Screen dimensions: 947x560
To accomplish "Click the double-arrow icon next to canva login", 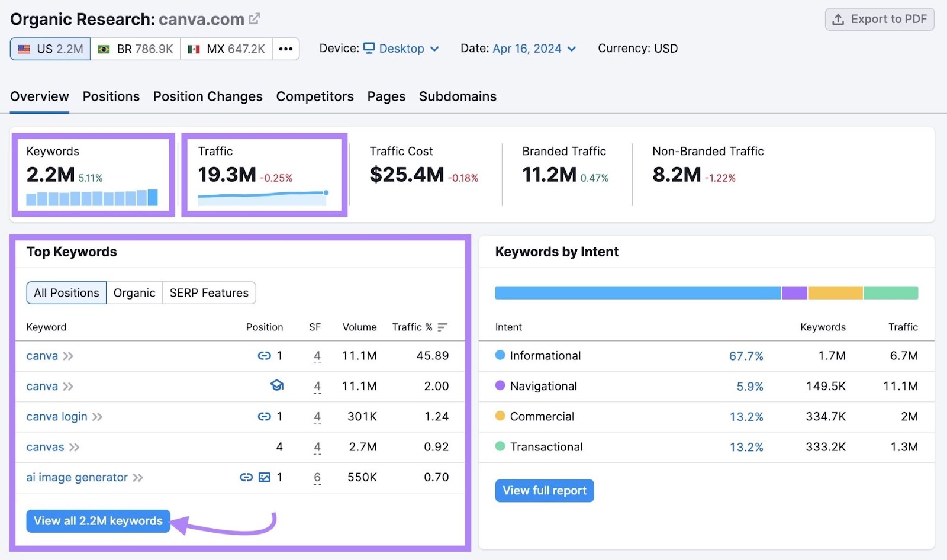I will 97,416.
